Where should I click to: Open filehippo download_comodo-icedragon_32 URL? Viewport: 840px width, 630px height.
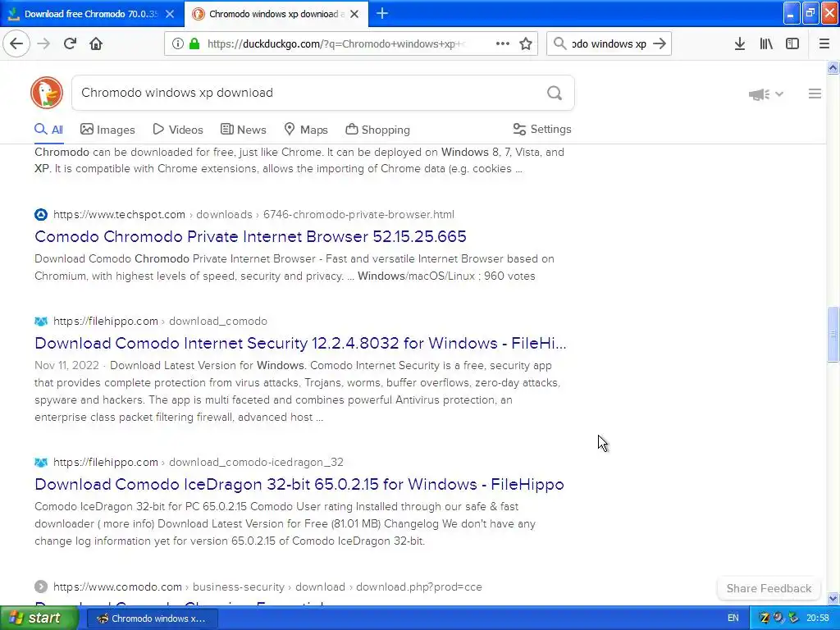coord(199,462)
